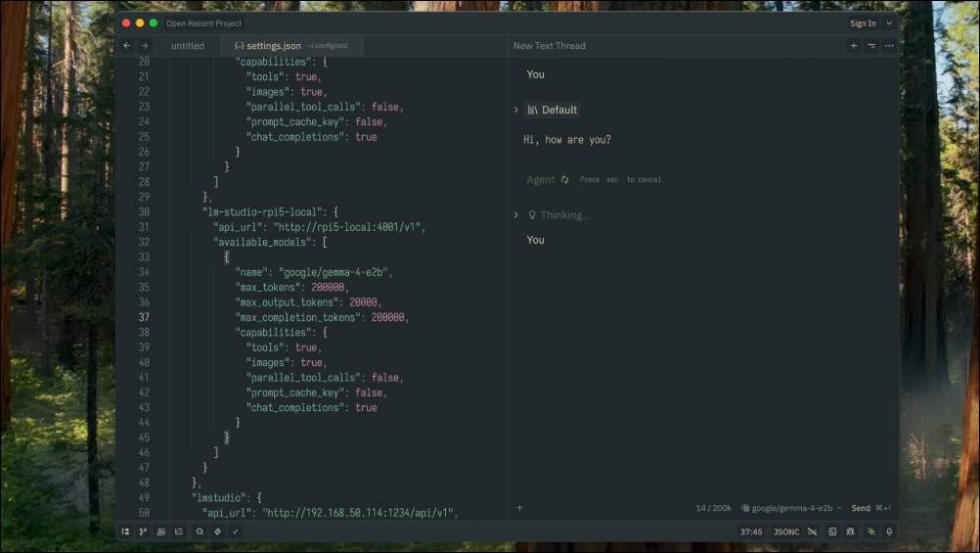Open the notifications bell icon
Viewport: 980px width, 553px height.
[889, 531]
